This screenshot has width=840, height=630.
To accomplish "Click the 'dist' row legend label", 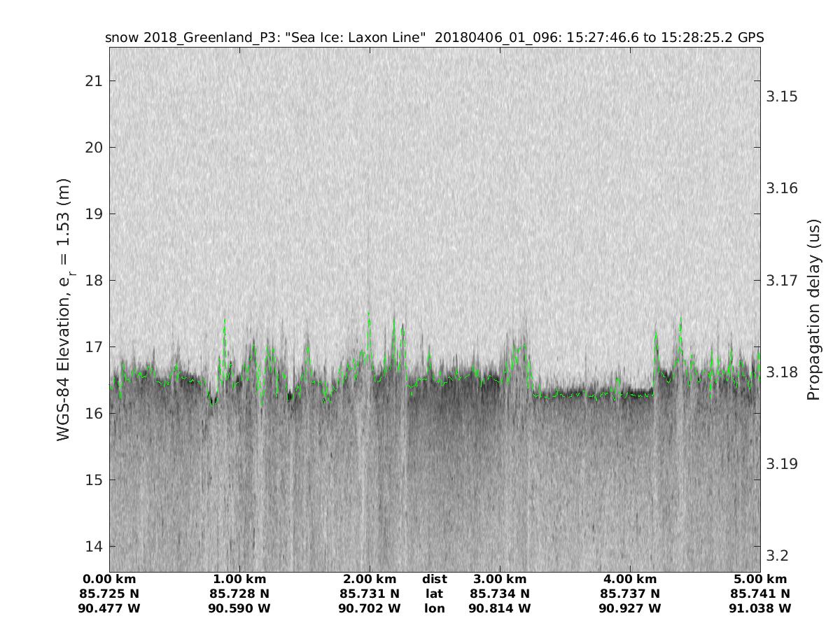I will (x=434, y=580).
